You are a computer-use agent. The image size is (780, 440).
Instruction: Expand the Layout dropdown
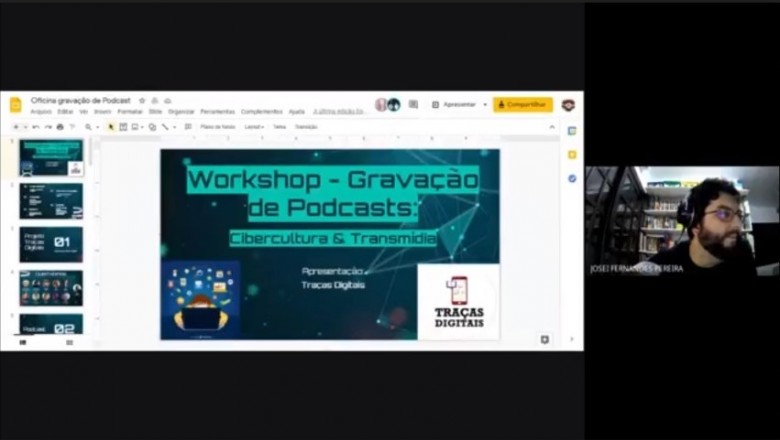pyautogui.click(x=254, y=127)
